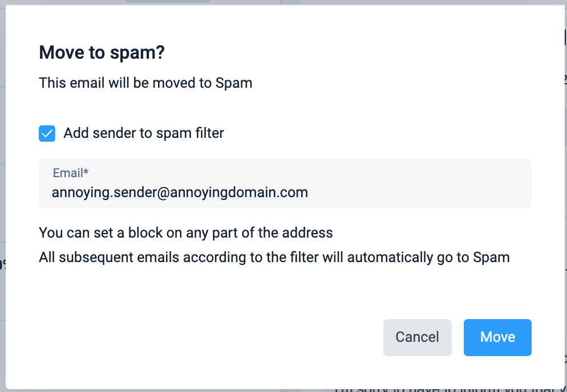567x392 pixels.
Task: Disable the spam filter sender option
Action: coord(47,133)
